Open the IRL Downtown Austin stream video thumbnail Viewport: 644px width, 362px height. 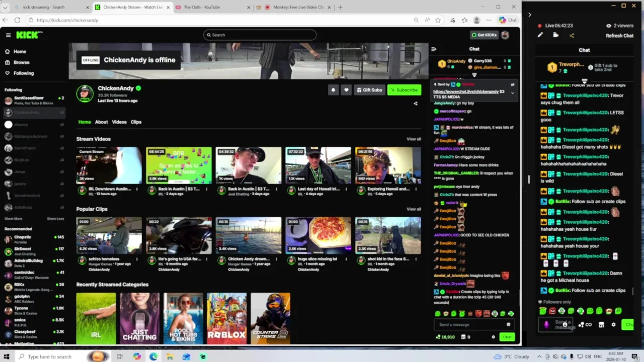pos(109,165)
